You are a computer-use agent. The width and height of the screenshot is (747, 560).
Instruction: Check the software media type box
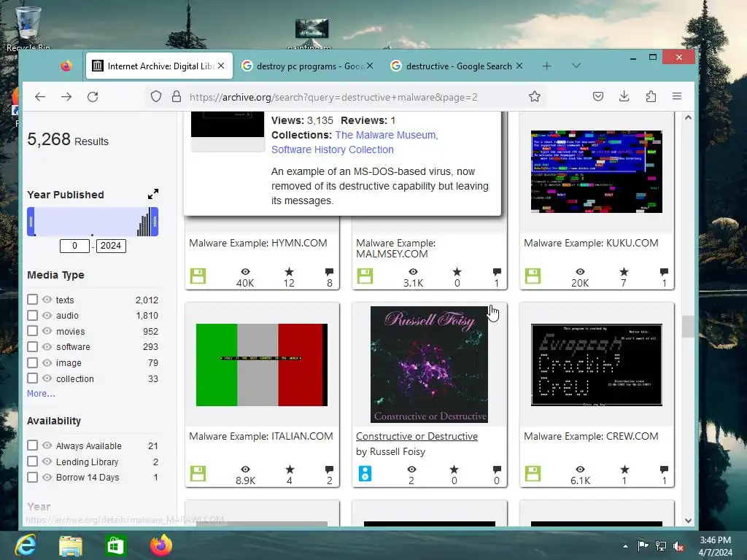tap(32, 346)
